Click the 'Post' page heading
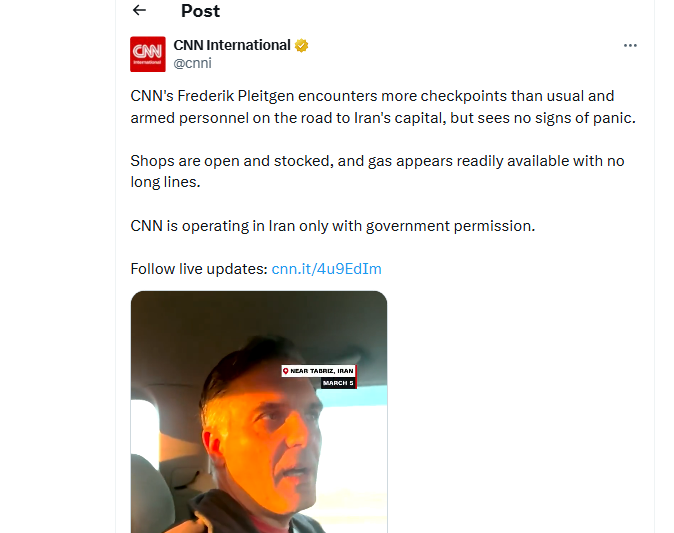 (x=200, y=11)
